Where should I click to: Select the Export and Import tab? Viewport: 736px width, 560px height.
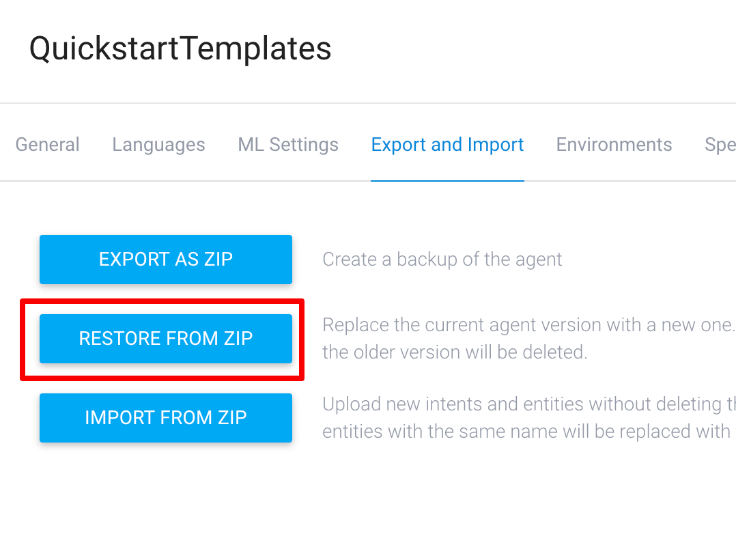pyautogui.click(x=447, y=145)
